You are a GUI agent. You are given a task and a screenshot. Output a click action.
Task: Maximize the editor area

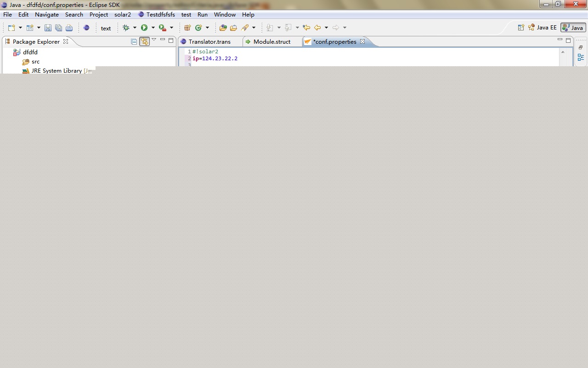point(568,40)
